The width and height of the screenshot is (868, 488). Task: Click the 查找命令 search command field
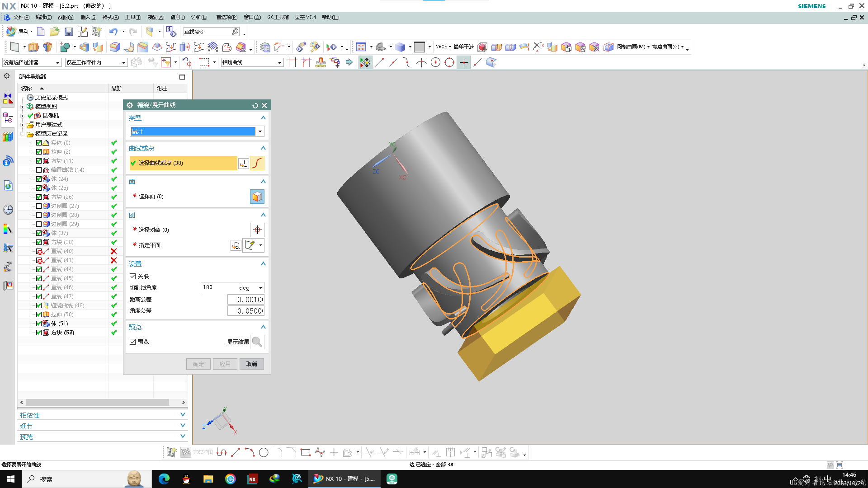point(207,32)
